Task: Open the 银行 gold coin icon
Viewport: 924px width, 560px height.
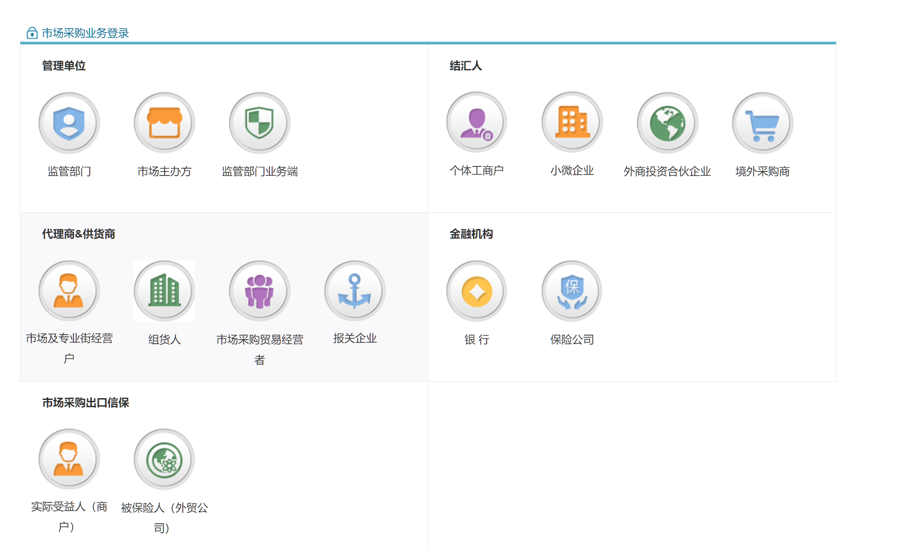Action: point(476,291)
